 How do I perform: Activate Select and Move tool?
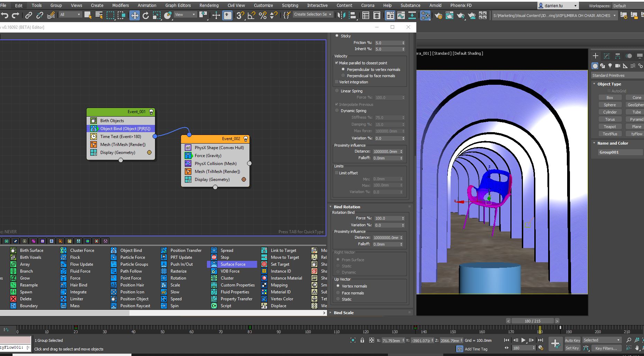(135, 15)
